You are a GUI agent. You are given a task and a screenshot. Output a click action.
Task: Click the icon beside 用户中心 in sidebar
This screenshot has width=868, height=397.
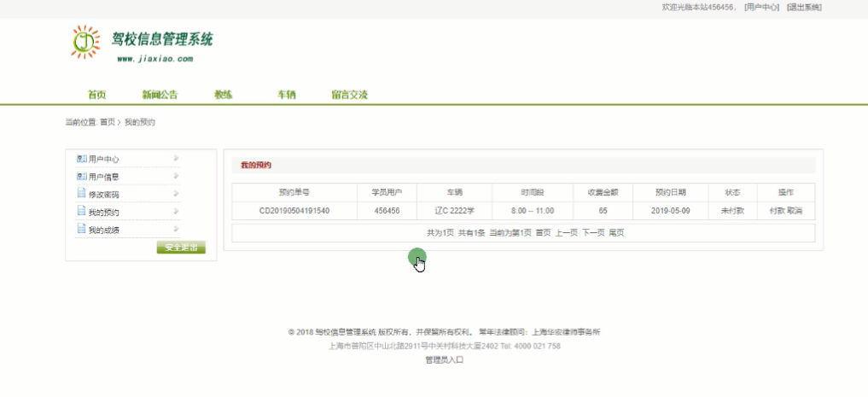tap(82, 159)
